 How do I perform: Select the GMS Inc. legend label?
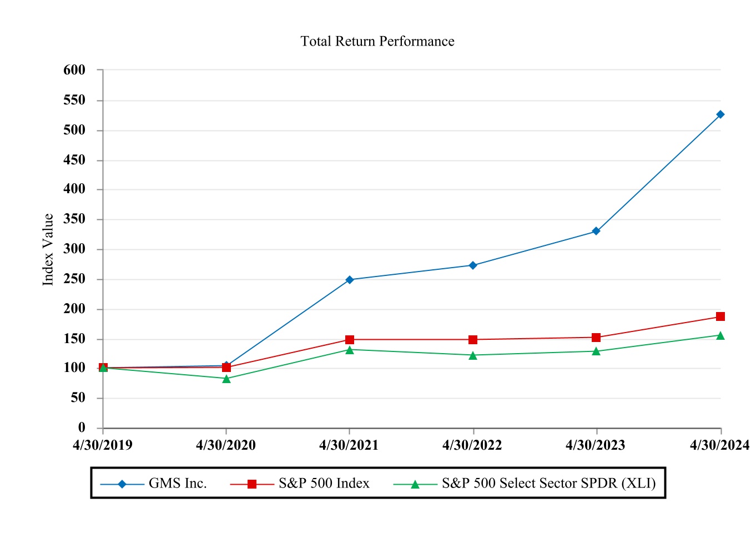coord(178,484)
